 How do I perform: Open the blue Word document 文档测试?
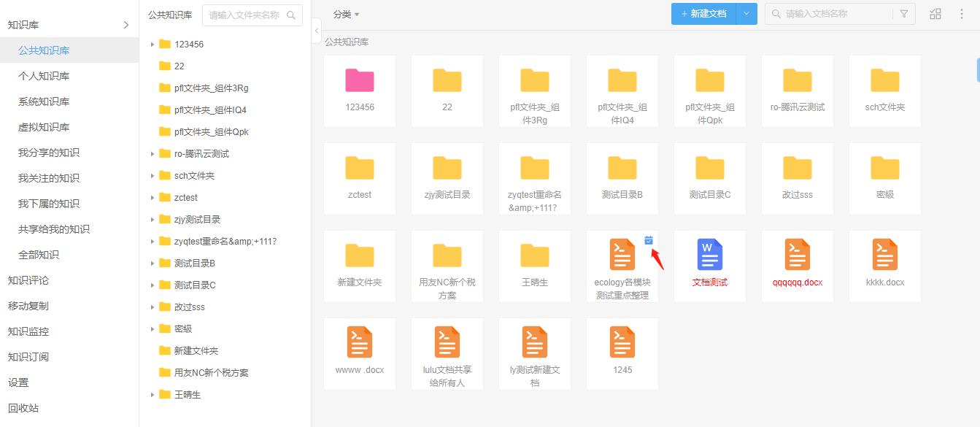[x=710, y=255]
